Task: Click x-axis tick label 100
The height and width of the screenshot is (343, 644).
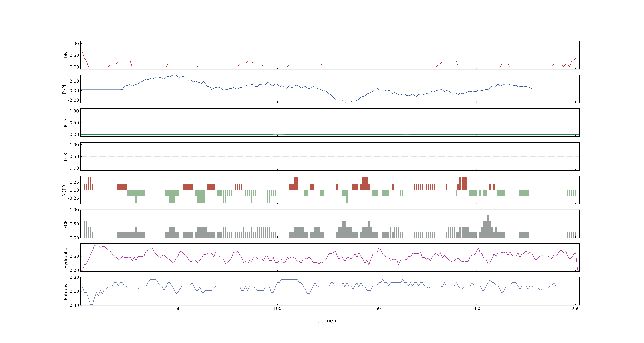Action: click(277, 308)
